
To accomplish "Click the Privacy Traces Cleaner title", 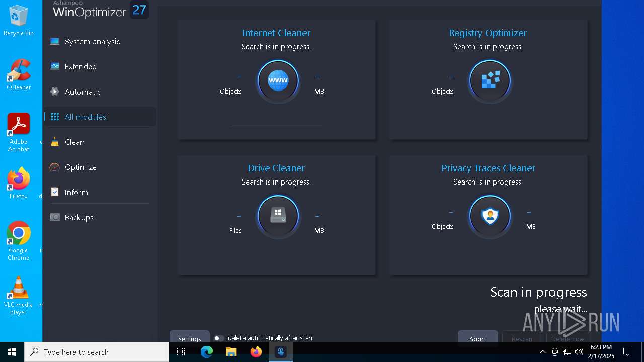I will point(488,168).
